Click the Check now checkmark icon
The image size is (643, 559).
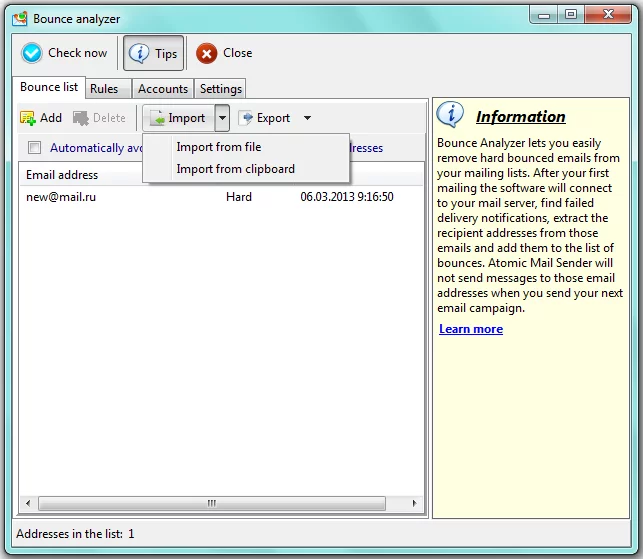(x=32, y=54)
